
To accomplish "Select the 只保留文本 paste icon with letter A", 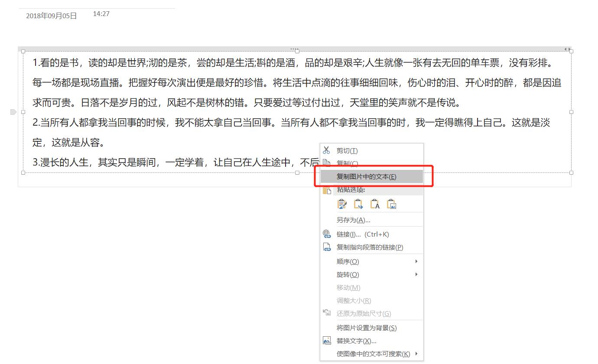I will [x=375, y=203].
